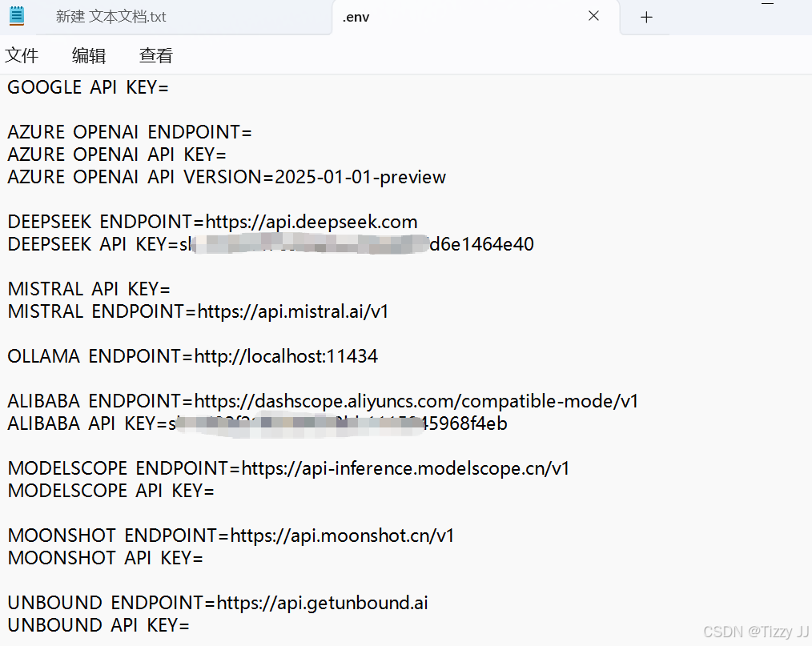The image size is (812, 646).
Task: Click the AZURE_OPENAI_API_KEY= line
Action: pos(117,154)
